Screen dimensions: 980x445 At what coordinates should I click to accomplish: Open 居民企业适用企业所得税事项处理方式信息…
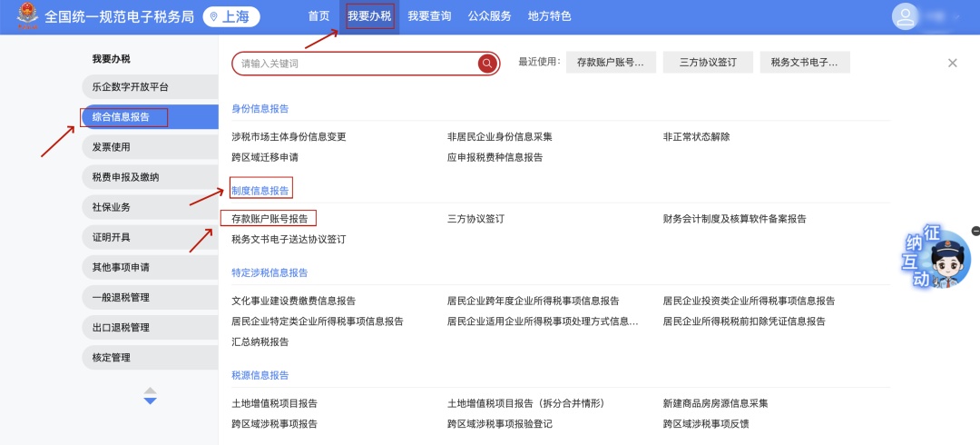(543, 321)
